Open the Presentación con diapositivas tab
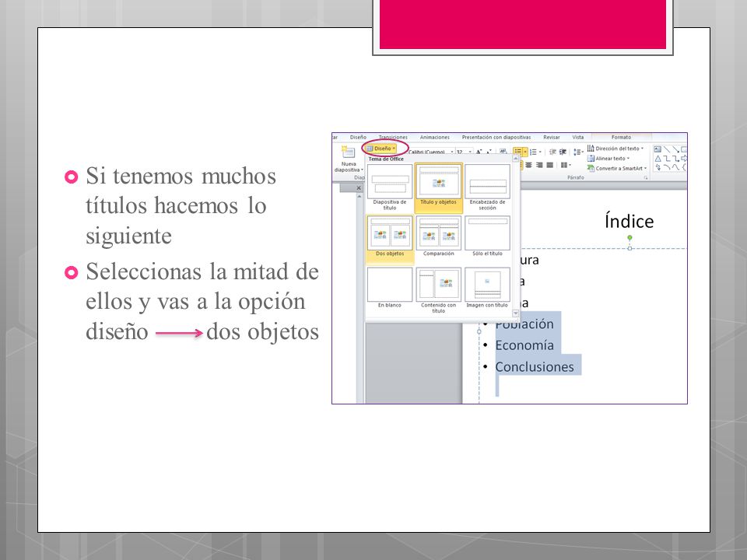Viewport: 747px width, 560px height. pos(496,137)
